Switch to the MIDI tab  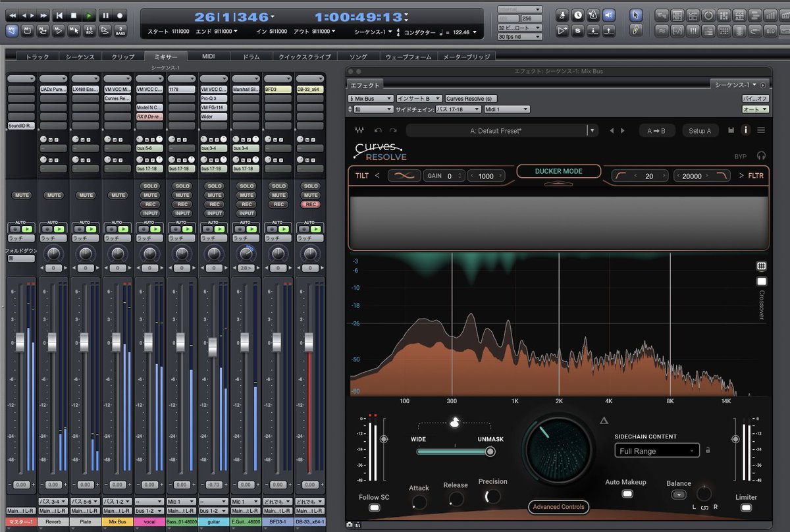209,57
